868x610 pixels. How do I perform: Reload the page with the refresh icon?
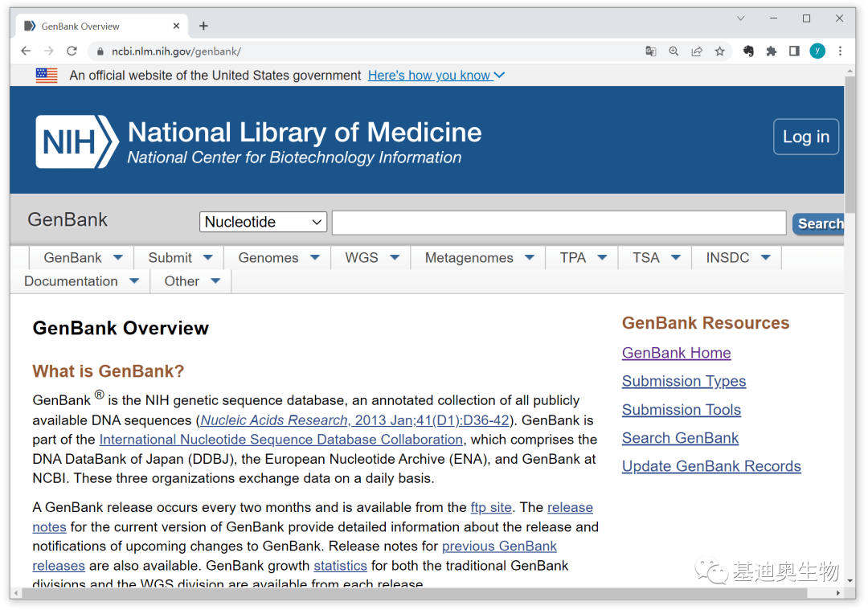73,51
